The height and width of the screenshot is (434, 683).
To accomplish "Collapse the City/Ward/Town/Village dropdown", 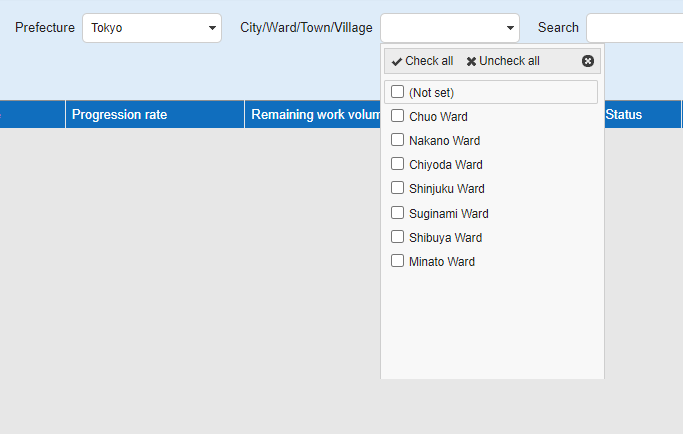I will (x=450, y=28).
